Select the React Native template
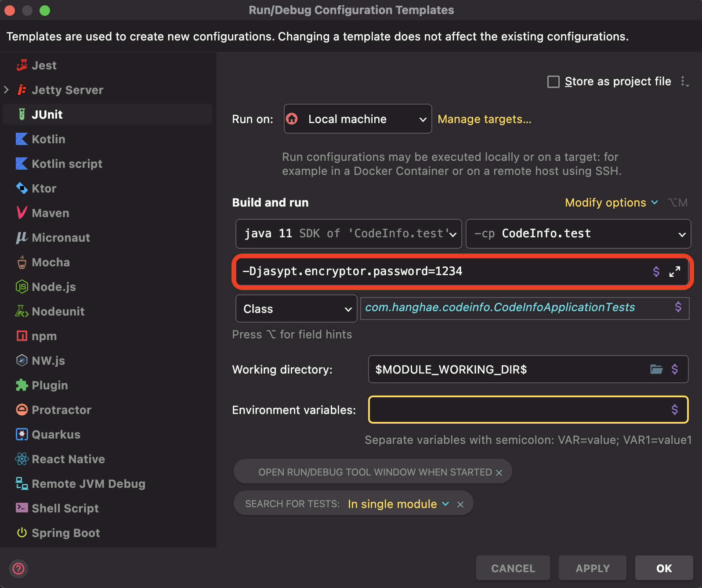 (x=108, y=459)
